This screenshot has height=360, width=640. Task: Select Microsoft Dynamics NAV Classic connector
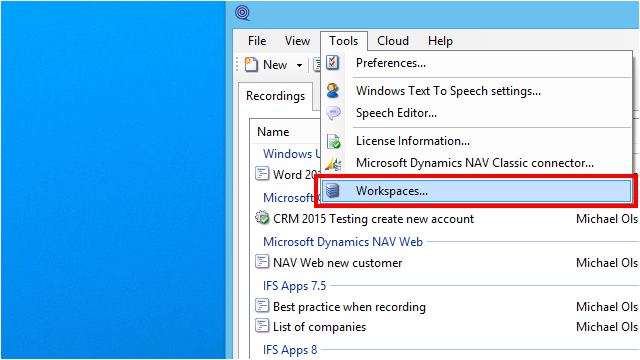coord(476,163)
